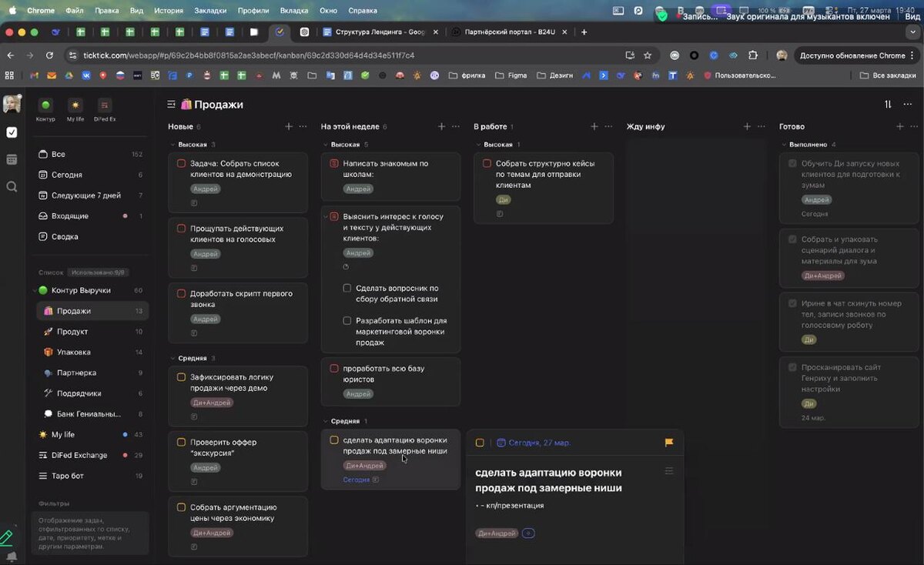
Task: Check off task проработать всю базу юристов
Action: pos(334,369)
